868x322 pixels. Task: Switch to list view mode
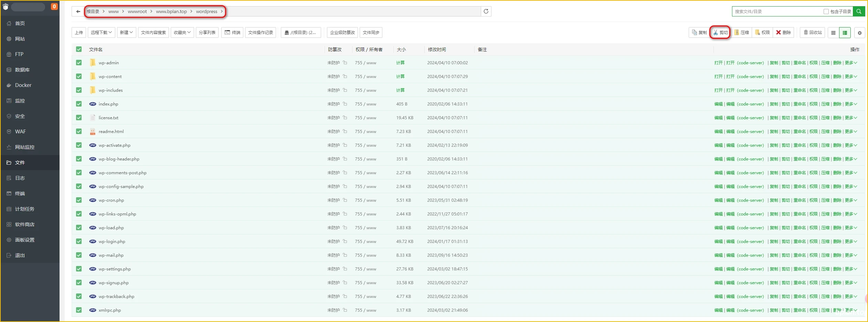point(845,33)
